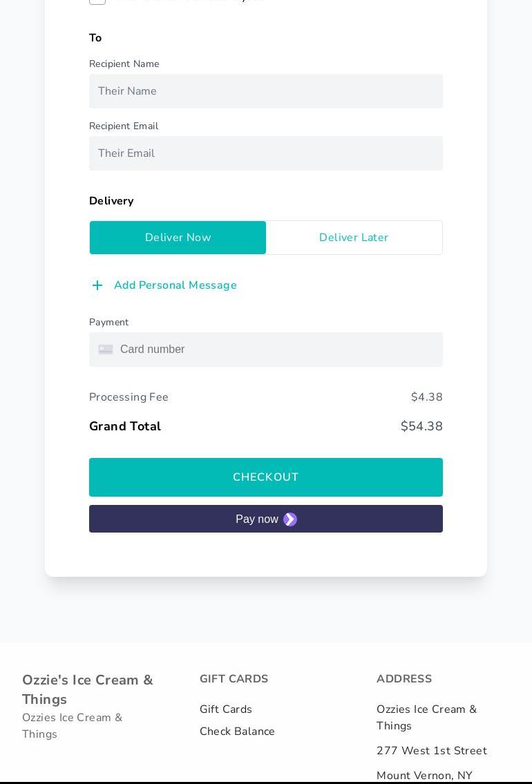The width and height of the screenshot is (532, 784).
Task: Click the Mount Vernon, NY address line
Action: [x=424, y=775]
